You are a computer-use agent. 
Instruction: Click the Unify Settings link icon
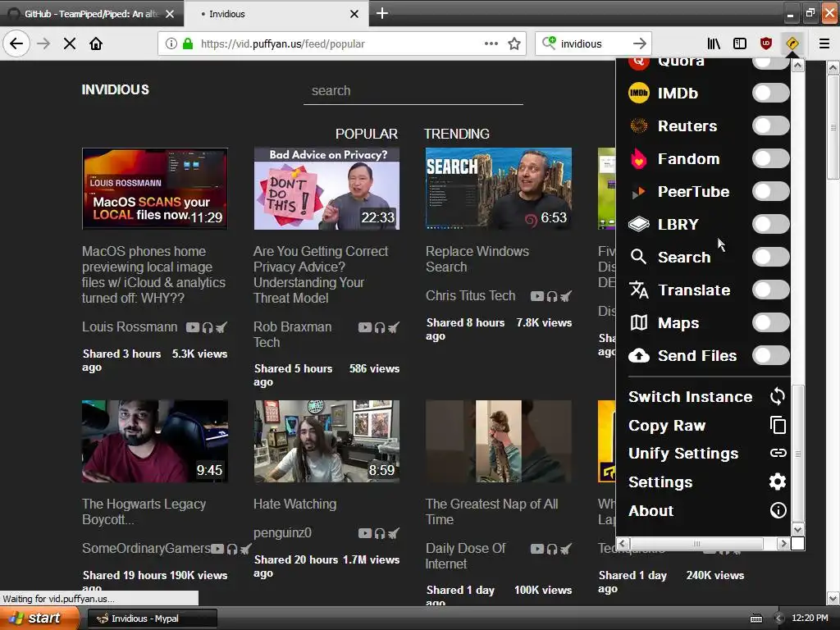pos(778,453)
